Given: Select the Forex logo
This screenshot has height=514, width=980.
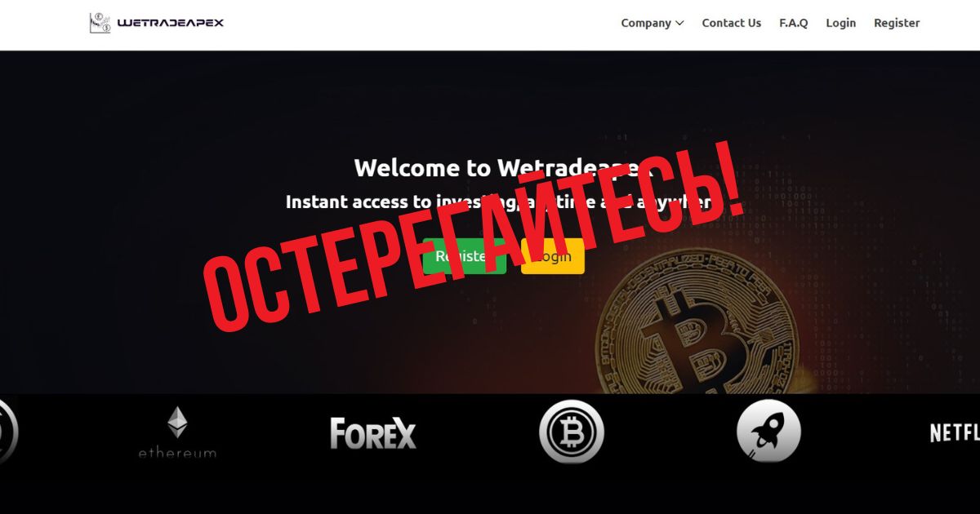Looking at the screenshot, I should click(373, 433).
